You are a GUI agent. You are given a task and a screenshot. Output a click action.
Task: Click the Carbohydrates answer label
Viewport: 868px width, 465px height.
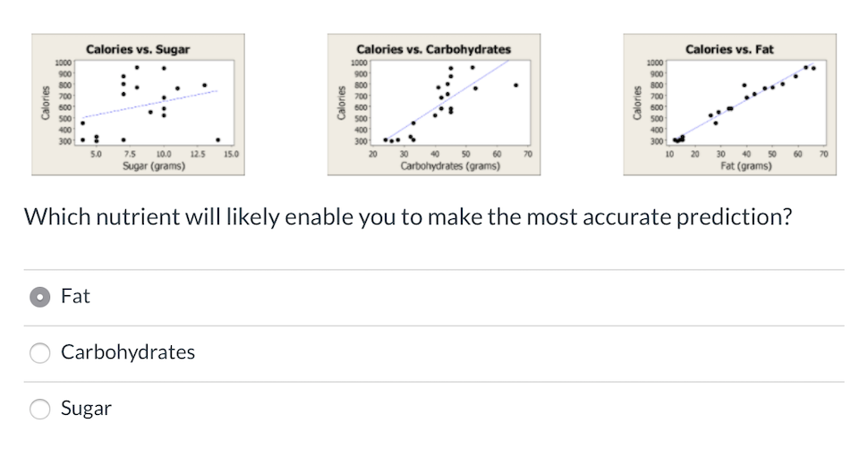click(128, 352)
